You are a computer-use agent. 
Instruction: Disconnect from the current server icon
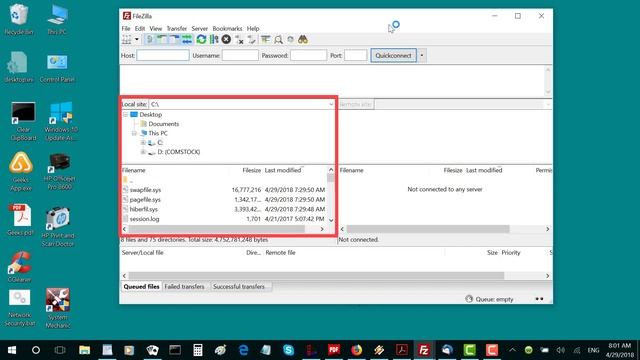(239, 40)
